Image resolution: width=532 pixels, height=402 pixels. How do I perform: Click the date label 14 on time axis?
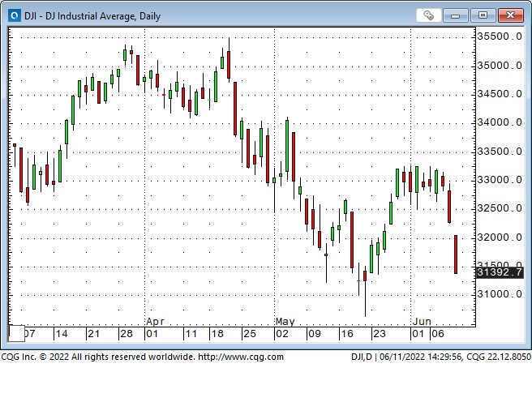62,334
